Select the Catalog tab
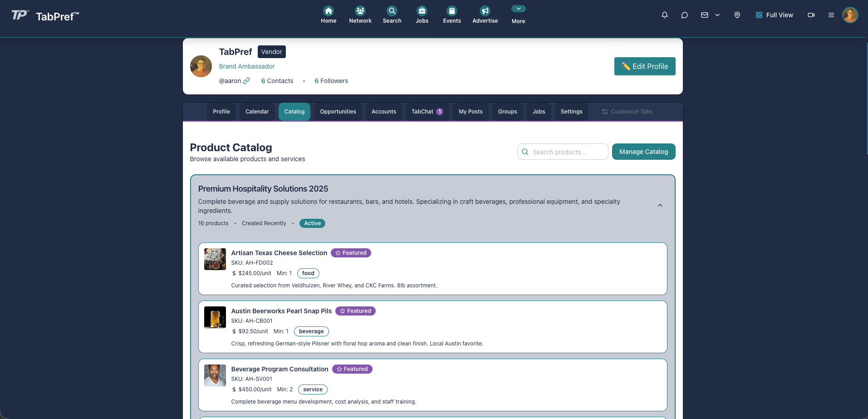The image size is (868, 419). (x=294, y=112)
